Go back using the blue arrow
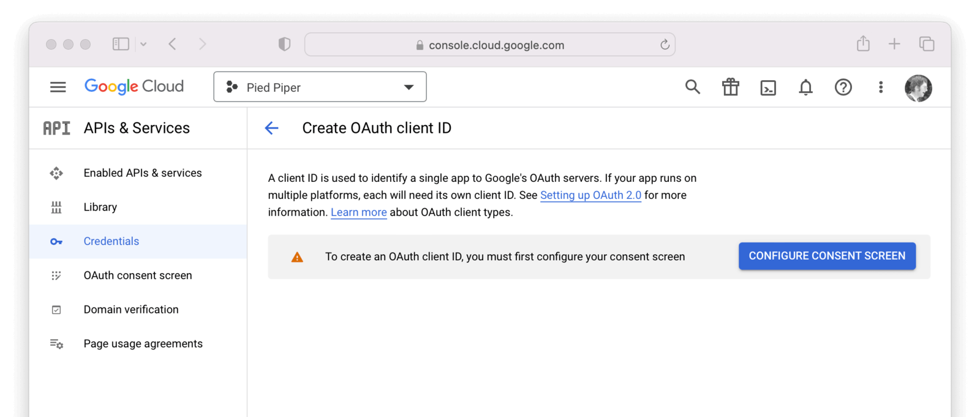980x417 pixels. 271,128
